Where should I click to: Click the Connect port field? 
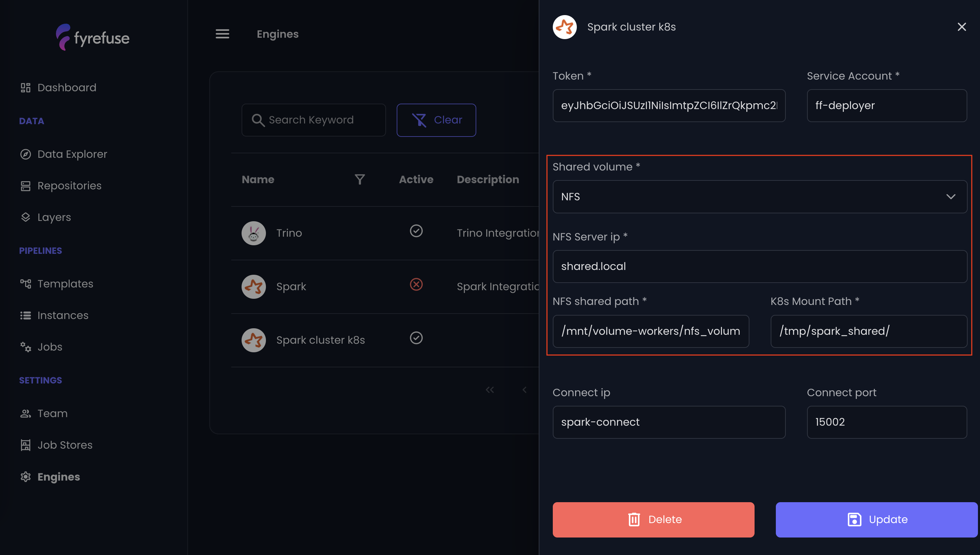(887, 422)
